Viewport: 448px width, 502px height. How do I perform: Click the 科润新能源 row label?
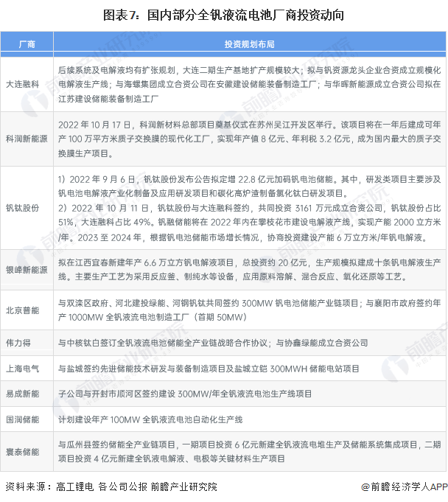pos(26,139)
